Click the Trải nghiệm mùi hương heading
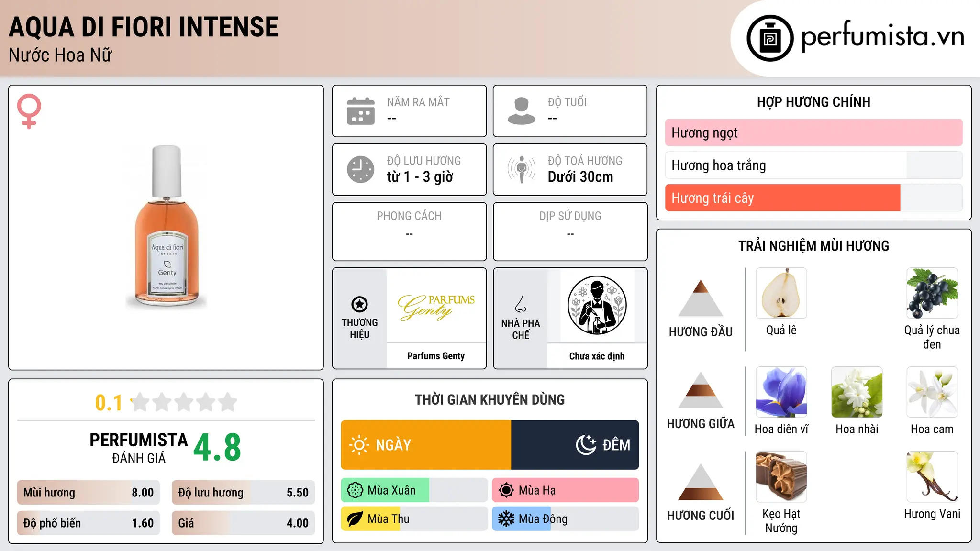Image resolution: width=980 pixels, height=551 pixels. pyautogui.click(x=814, y=246)
